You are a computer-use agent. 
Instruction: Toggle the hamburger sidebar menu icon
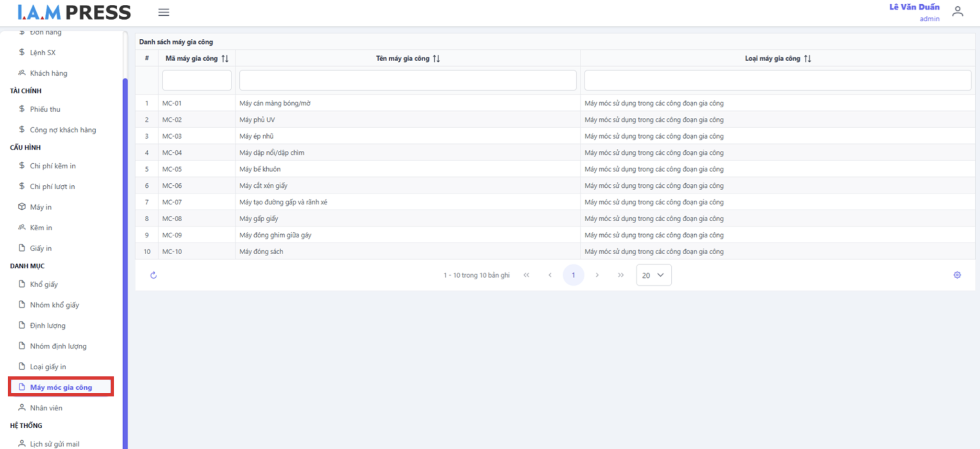[164, 13]
